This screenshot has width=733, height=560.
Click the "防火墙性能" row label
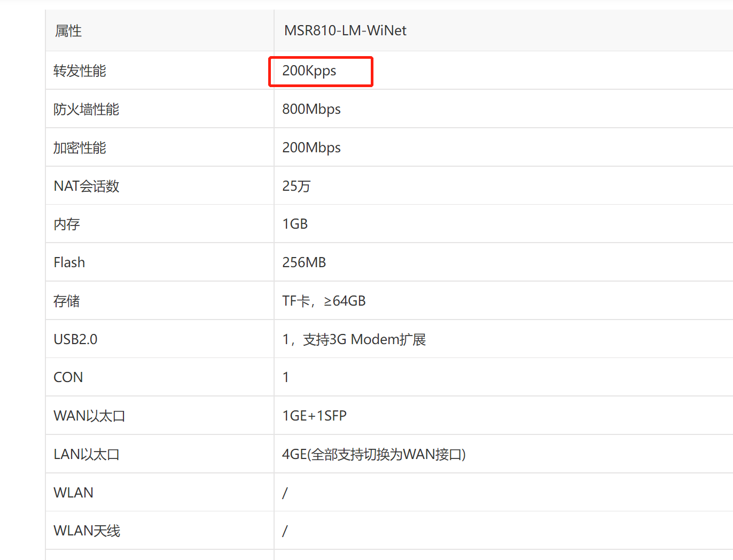point(86,109)
